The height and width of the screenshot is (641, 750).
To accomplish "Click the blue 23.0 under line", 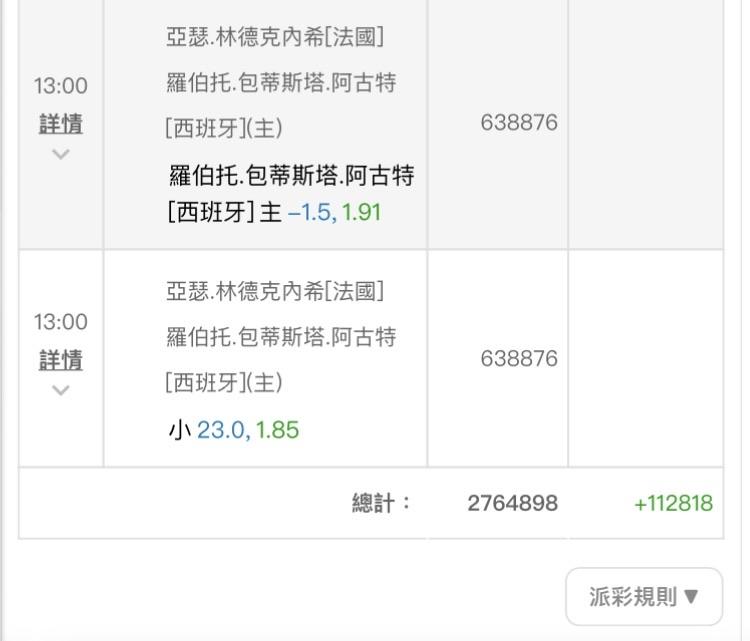I will 223,430.
